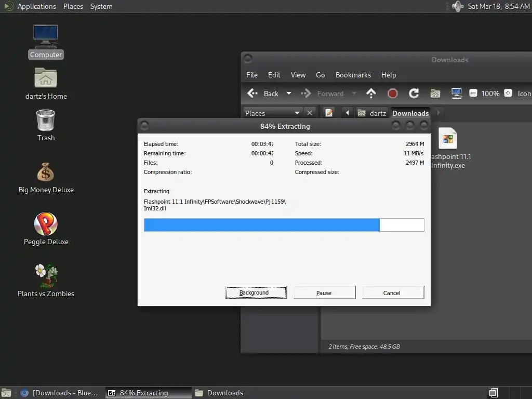This screenshot has height=399, width=532.
Task: Switch to the Downloads - Blue browser task
Action: pos(60,393)
